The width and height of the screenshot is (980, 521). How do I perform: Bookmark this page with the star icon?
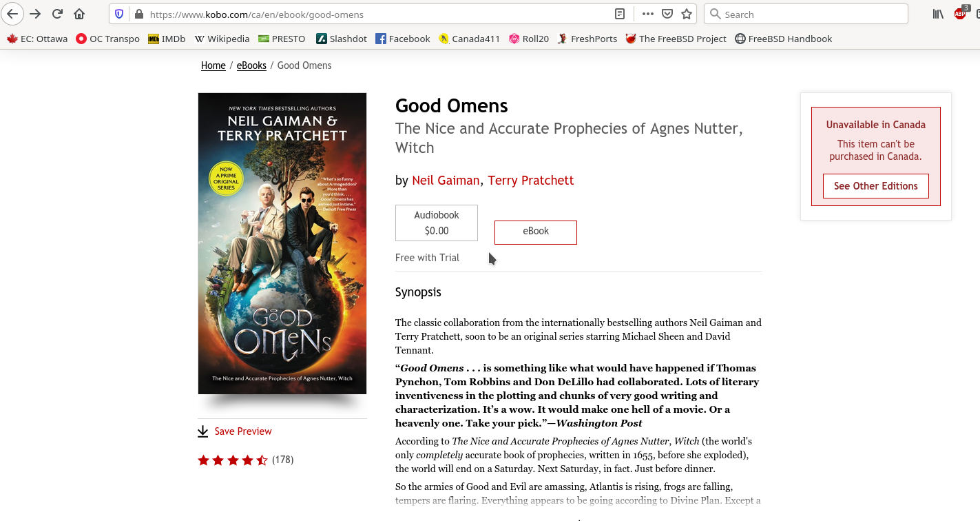coord(686,14)
